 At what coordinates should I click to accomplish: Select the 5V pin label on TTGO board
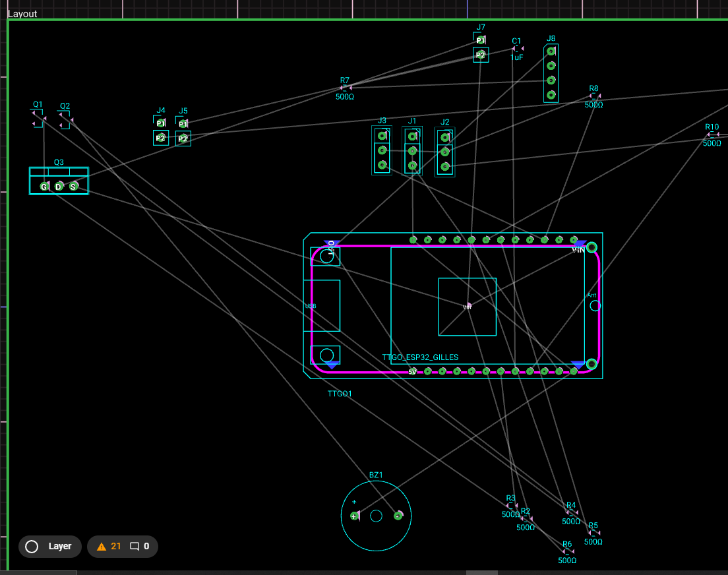pos(412,371)
